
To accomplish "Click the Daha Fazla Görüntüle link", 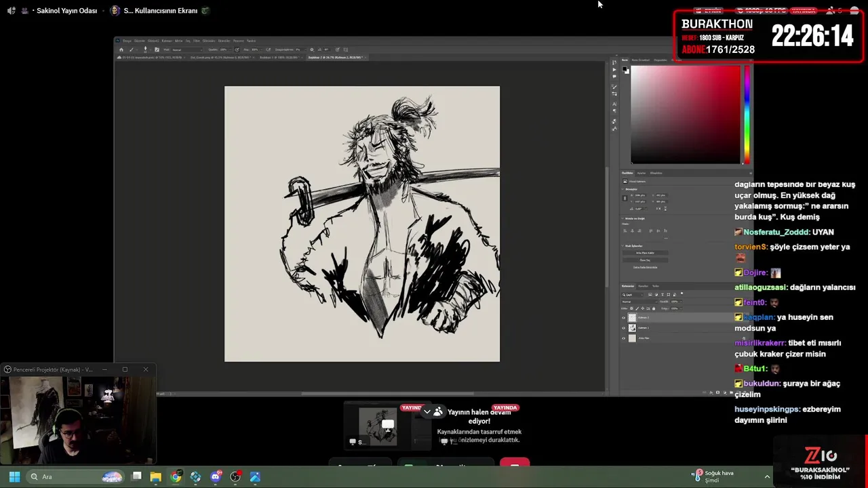I will (x=646, y=267).
